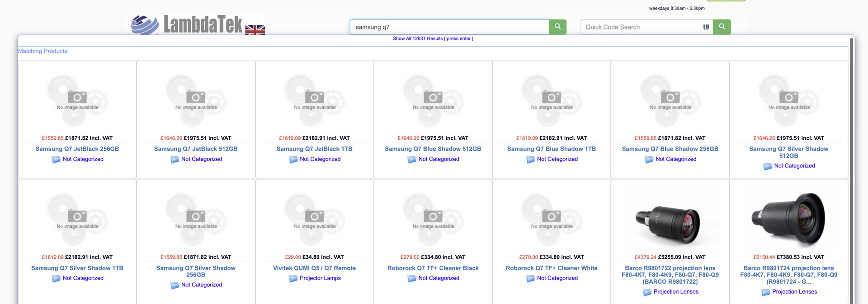
Task: Open Roborock Q7 TF+ Cleaner Black link
Action: 433,268
